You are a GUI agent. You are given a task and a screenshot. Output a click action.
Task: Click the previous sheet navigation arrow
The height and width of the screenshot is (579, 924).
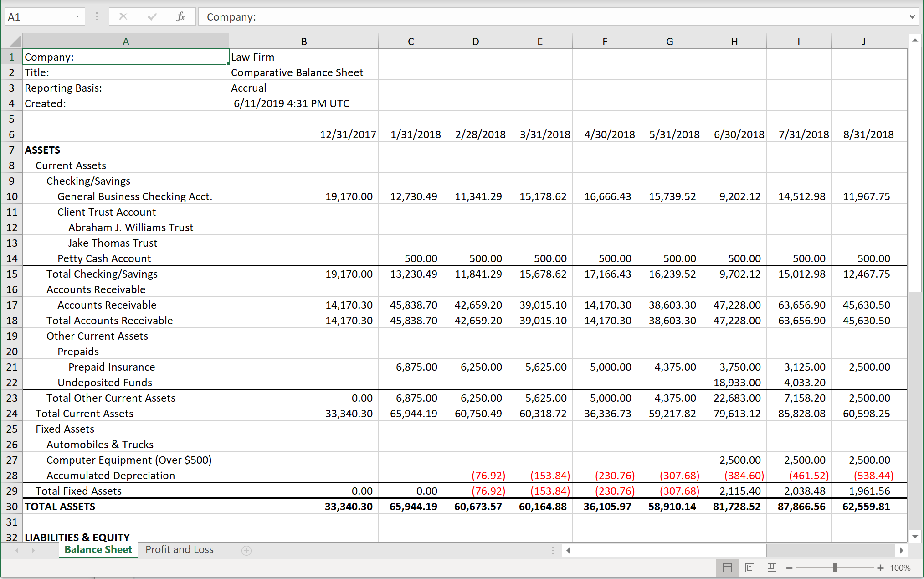17,550
